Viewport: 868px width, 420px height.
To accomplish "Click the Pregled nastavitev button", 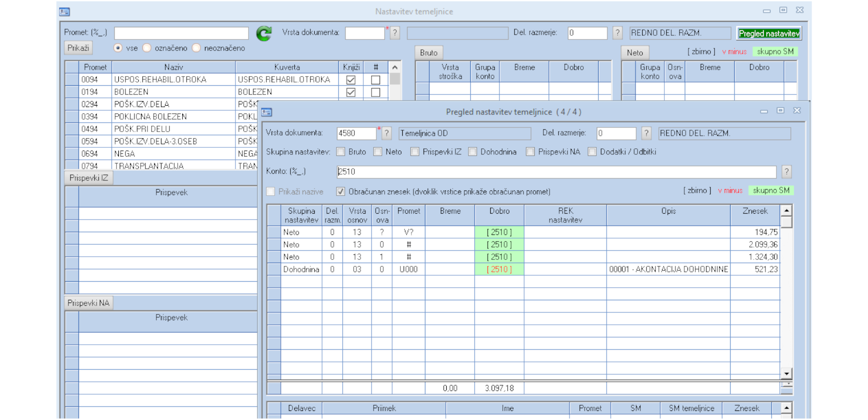I will [769, 33].
